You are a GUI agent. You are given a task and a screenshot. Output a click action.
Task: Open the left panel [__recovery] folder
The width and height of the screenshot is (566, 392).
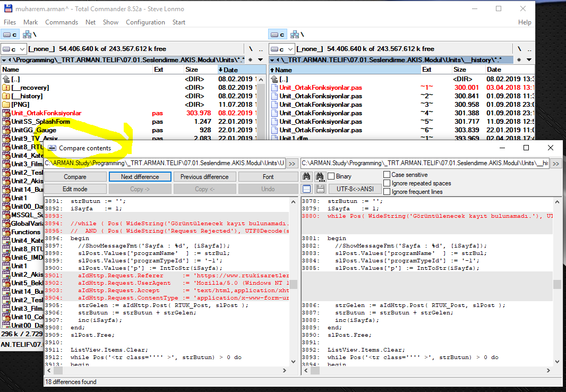[30, 87]
